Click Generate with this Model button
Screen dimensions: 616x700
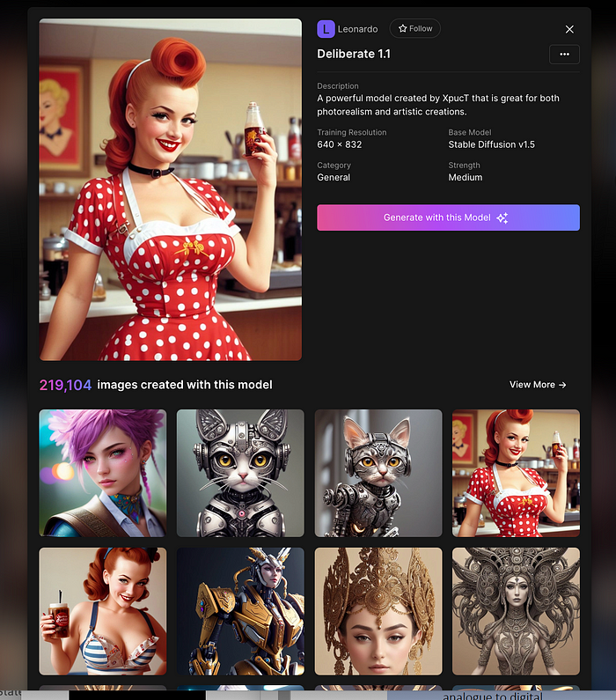pos(448,217)
